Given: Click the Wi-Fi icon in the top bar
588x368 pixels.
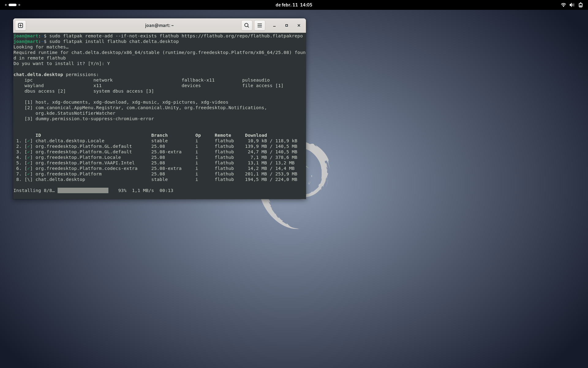Looking at the screenshot, I should point(563,5).
